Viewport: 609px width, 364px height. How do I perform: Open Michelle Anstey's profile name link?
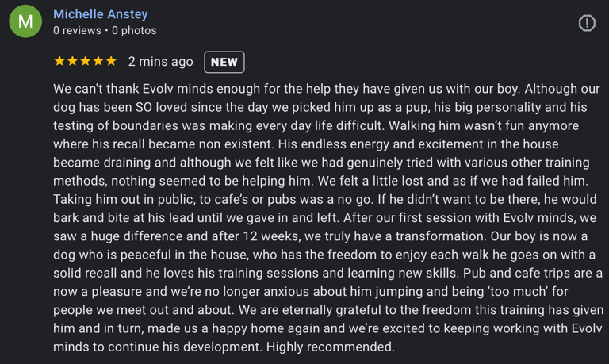(100, 14)
